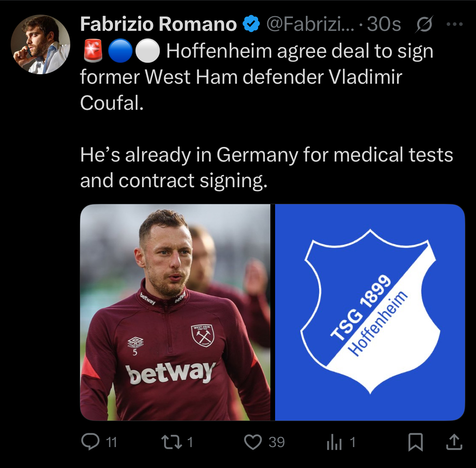The height and width of the screenshot is (468, 476).
Task: Click the like count 39
Action: (x=277, y=442)
